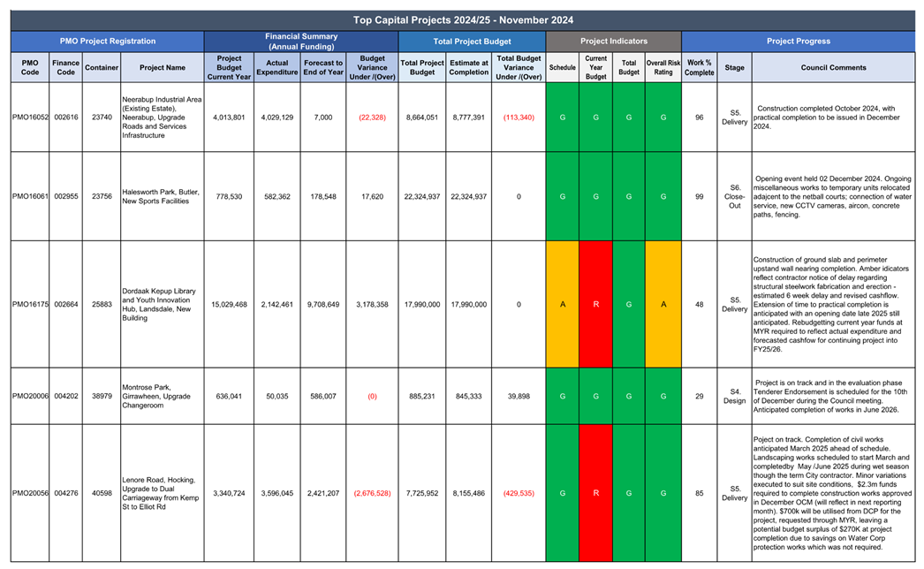Viewport: 924px width, 569px height.
Task: Click amber Schedule indicator for Dordaak Kepup Library
Action: [x=563, y=304]
